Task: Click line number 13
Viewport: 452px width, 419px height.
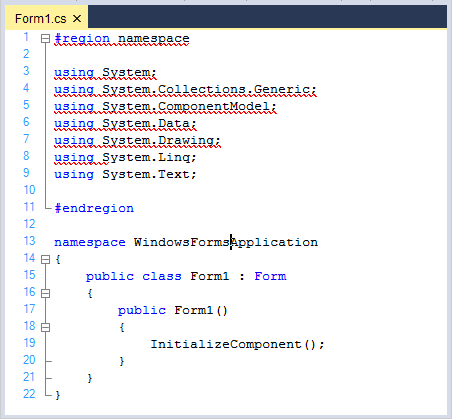Action: (29, 241)
